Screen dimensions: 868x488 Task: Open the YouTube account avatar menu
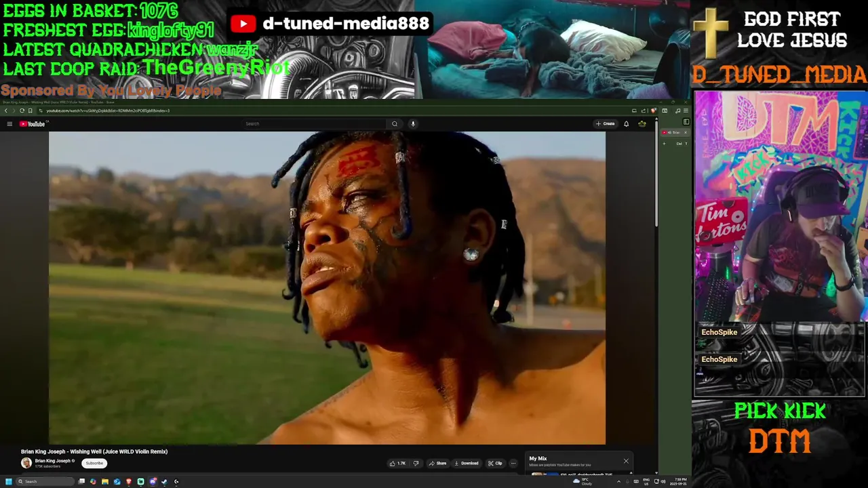point(642,123)
